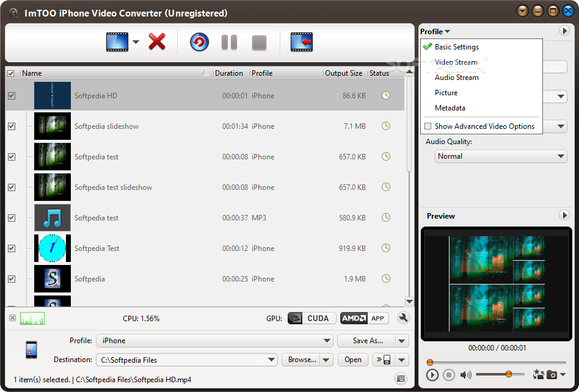The image size is (579, 392).
Task: Click status clock icon for Softpedia HD
Action: click(386, 95)
